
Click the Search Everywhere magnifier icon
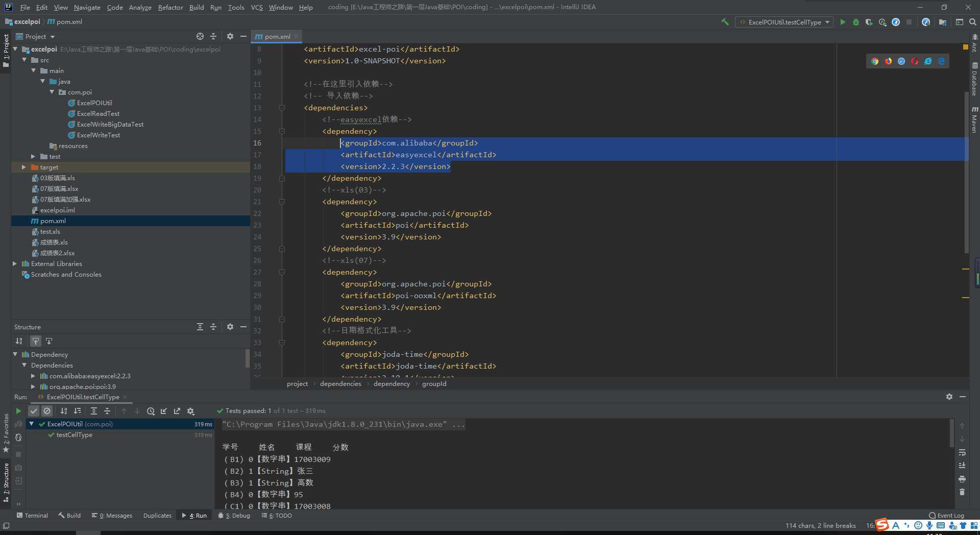[973, 22]
